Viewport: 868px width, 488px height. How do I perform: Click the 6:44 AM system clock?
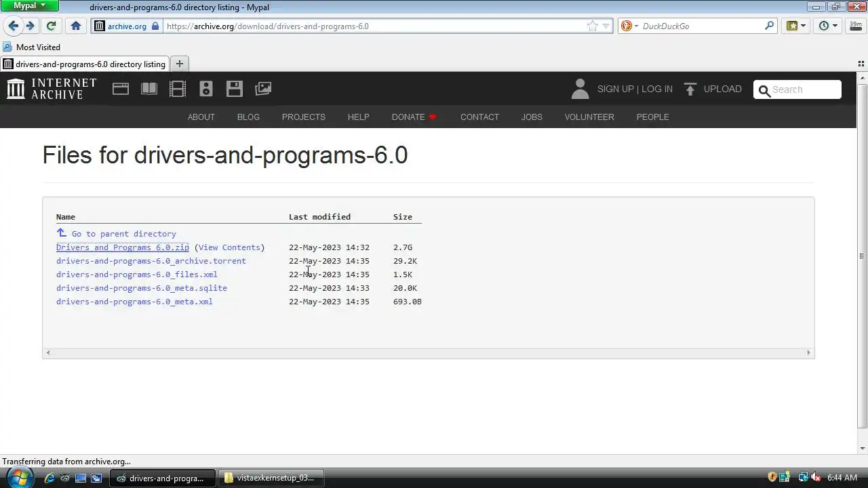tap(842, 478)
